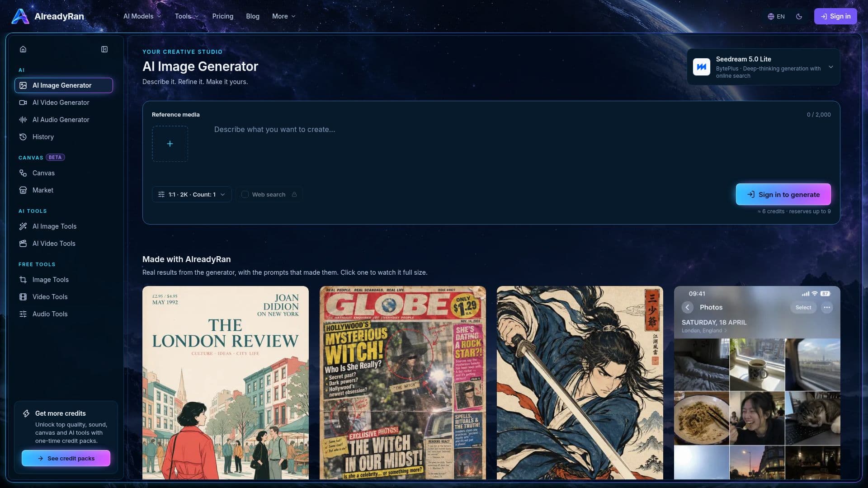Click the AlreadyRan logo icon
The image size is (868, 488).
tap(20, 16)
